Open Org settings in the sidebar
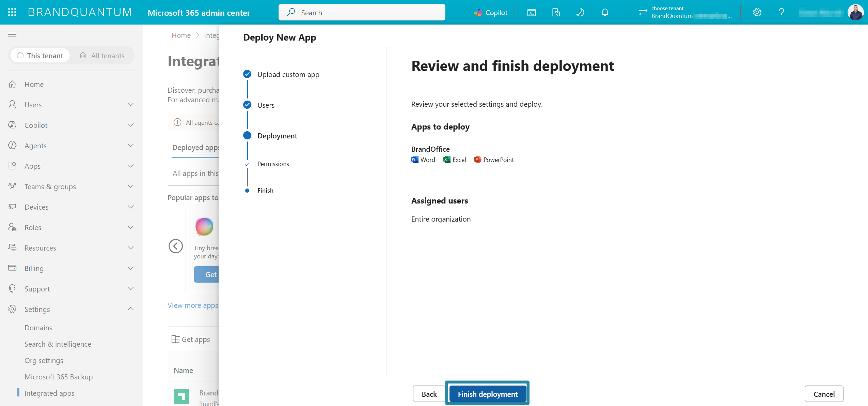Viewport: 868px width, 406px height. click(44, 360)
